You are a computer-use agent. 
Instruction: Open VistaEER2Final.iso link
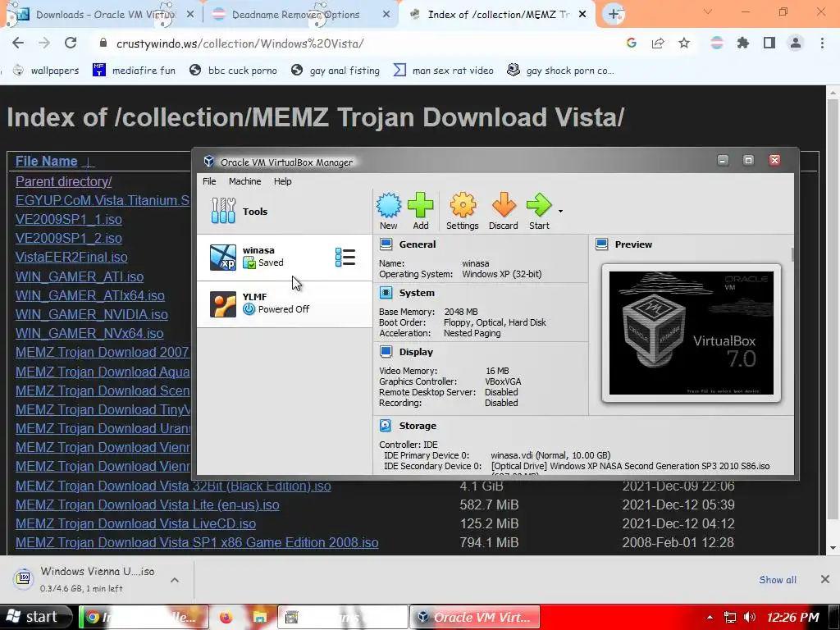pos(71,257)
